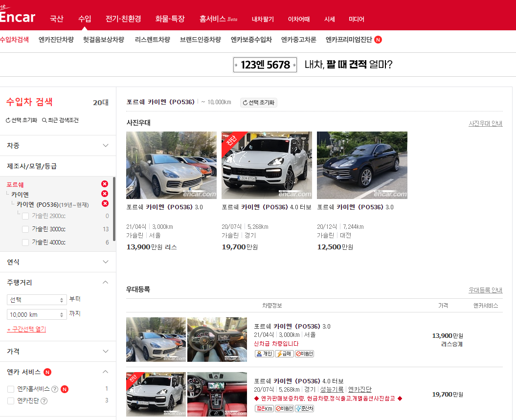The height and width of the screenshot is (420, 516).
Task: Select the 브랜드인증차량 tab
Action: point(201,40)
